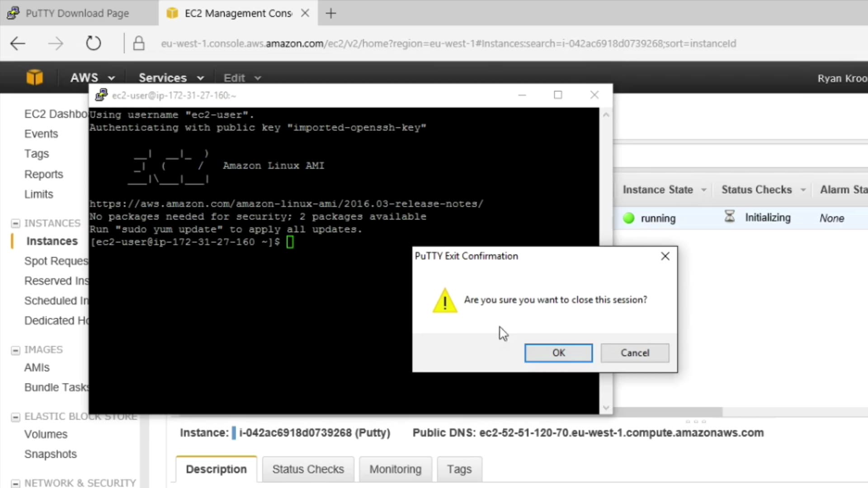Click the address bar padlock icon
Screen dimensions: 868x488
[139, 44]
